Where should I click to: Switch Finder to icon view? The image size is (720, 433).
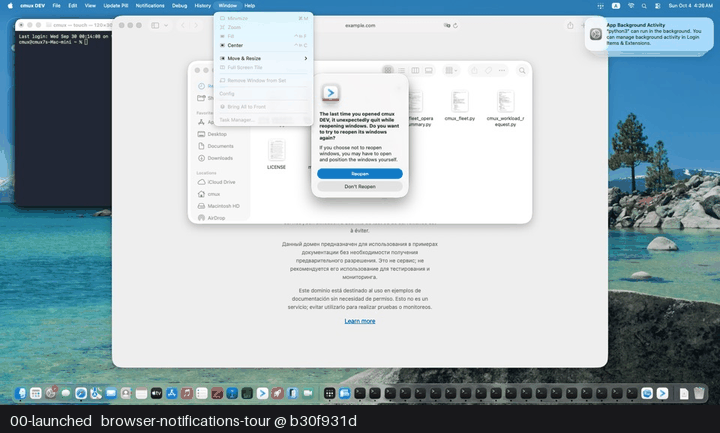pyautogui.click(x=388, y=70)
